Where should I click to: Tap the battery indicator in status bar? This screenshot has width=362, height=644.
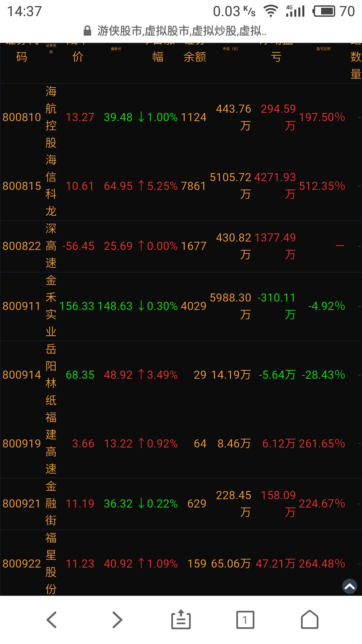pyautogui.click(x=324, y=11)
